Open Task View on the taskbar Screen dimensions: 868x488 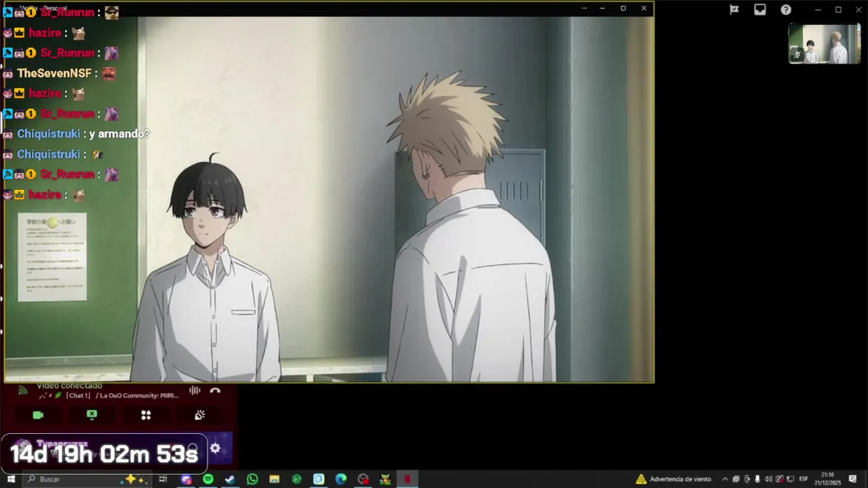coord(163,479)
